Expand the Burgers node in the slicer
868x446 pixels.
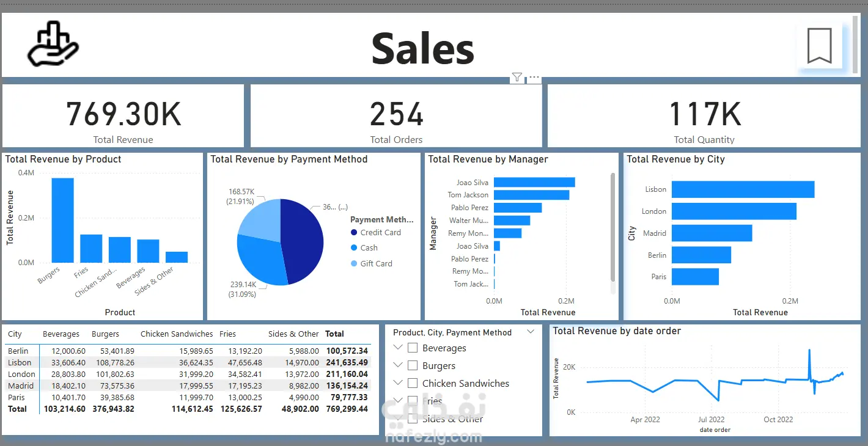399,365
